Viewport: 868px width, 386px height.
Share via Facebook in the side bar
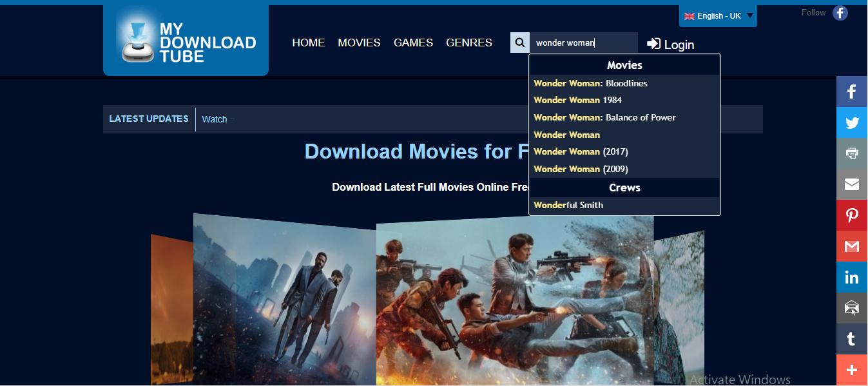[x=852, y=92]
